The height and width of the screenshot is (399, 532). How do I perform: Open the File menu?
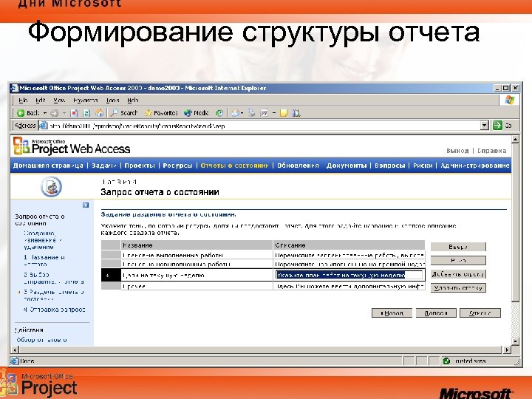tap(23, 100)
